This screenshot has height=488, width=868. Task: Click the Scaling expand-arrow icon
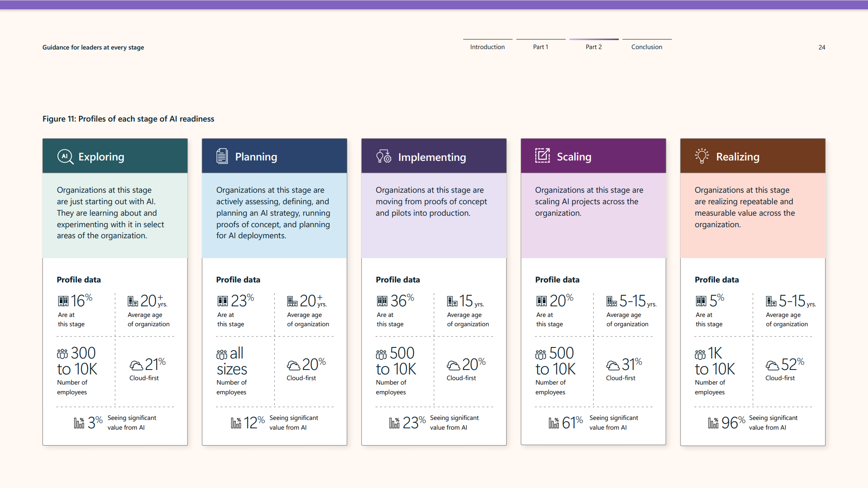tap(542, 156)
